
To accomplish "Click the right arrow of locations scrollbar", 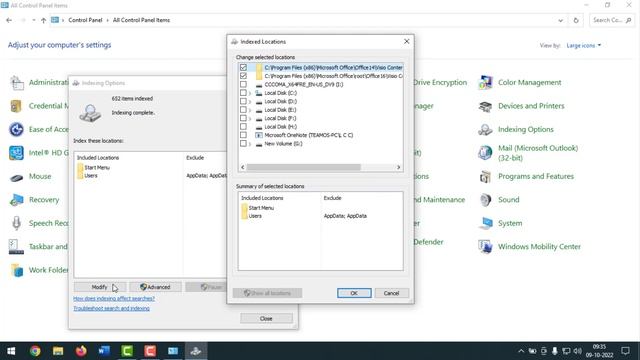I will coord(398,167).
